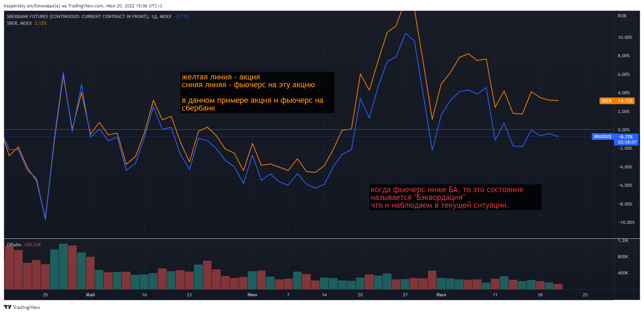The width and height of the screenshot is (644, 314).
Task: Click the 400K volume scale label
Action: (x=623, y=273)
